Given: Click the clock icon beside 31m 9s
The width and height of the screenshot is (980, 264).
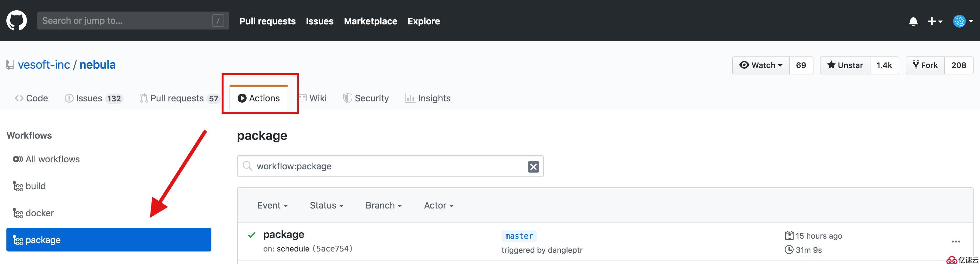Looking at the screenshot, I should (789, 250).
